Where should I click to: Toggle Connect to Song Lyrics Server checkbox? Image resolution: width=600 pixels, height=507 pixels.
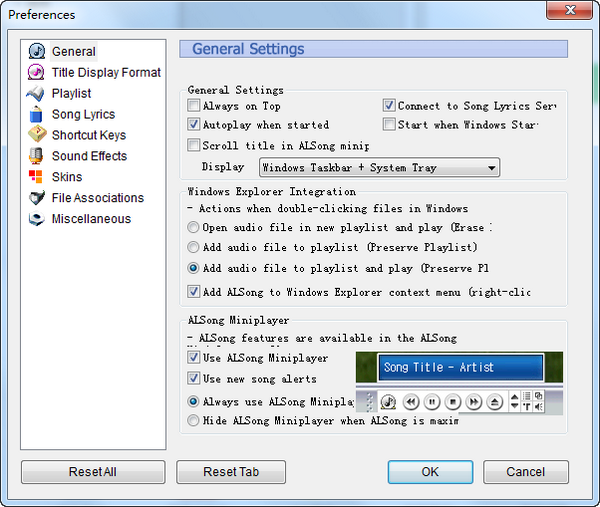coord(389,106)
